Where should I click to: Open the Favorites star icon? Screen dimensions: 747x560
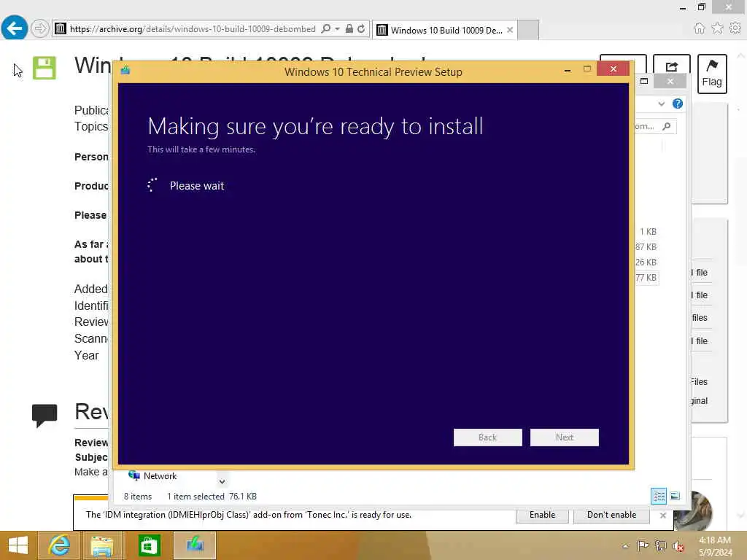[x=717, y=28]
